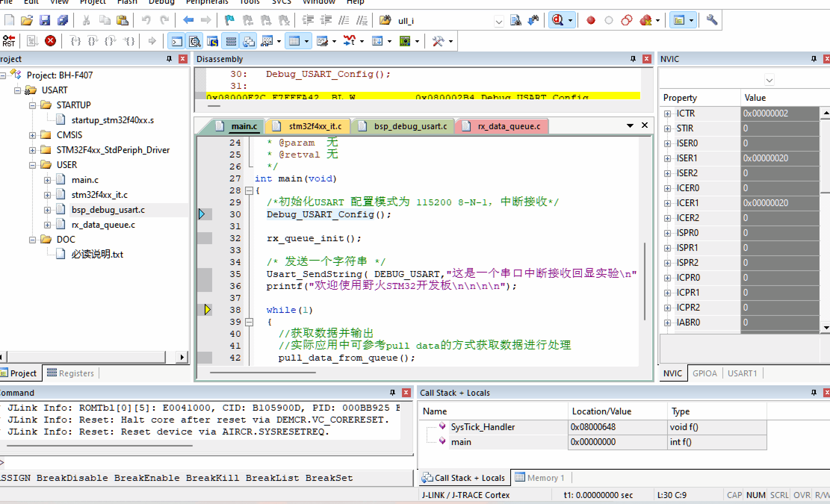
Task: Expand the CMSIS folder in the project tree
Action: pos(32,135)
